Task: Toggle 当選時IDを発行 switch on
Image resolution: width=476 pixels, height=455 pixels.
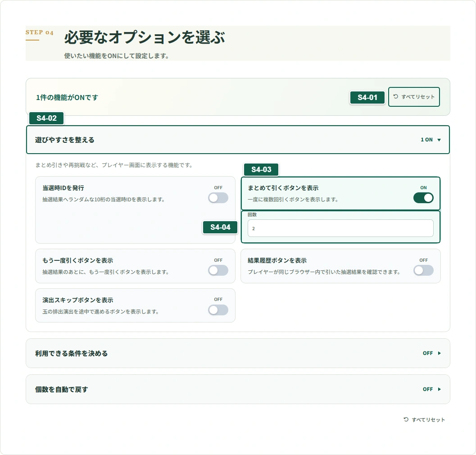Action: point(218,198)
